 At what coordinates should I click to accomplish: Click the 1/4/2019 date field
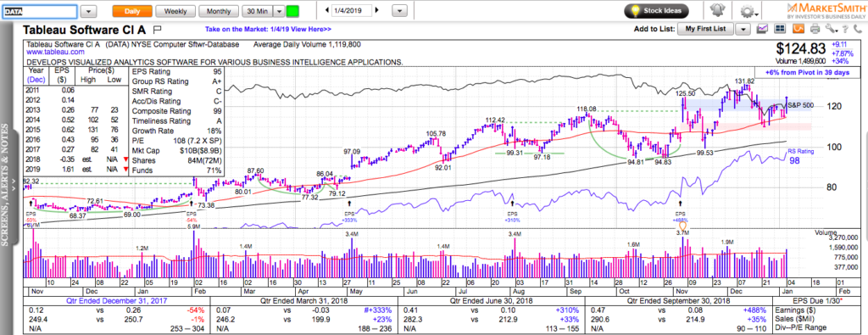pos(352,10)
